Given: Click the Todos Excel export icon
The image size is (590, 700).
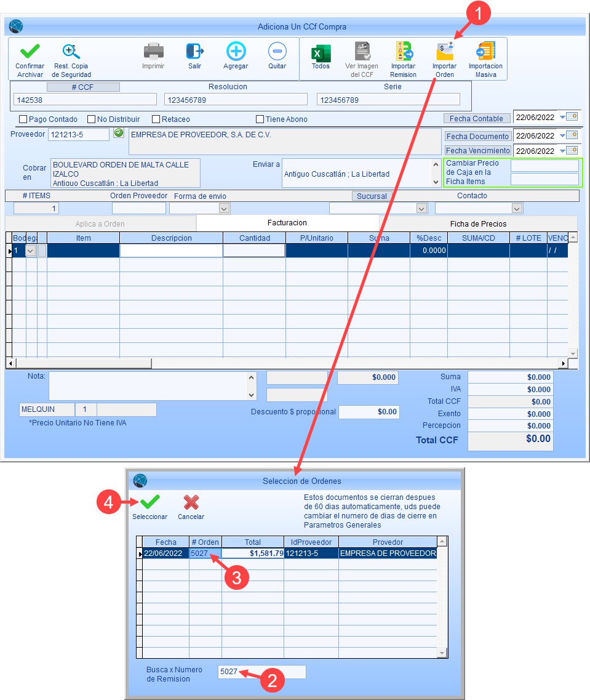Looking at the screenshot, I should 321,53.
